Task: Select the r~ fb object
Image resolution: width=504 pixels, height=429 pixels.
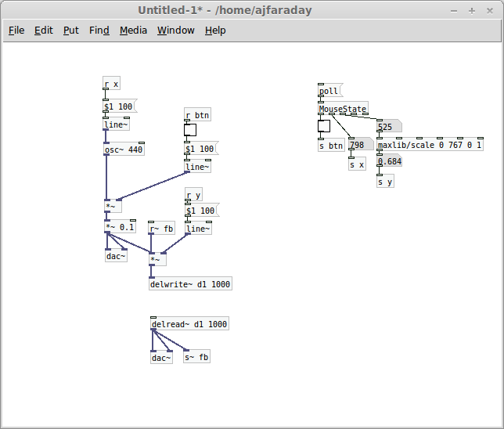Action: (x=161, y=228)
